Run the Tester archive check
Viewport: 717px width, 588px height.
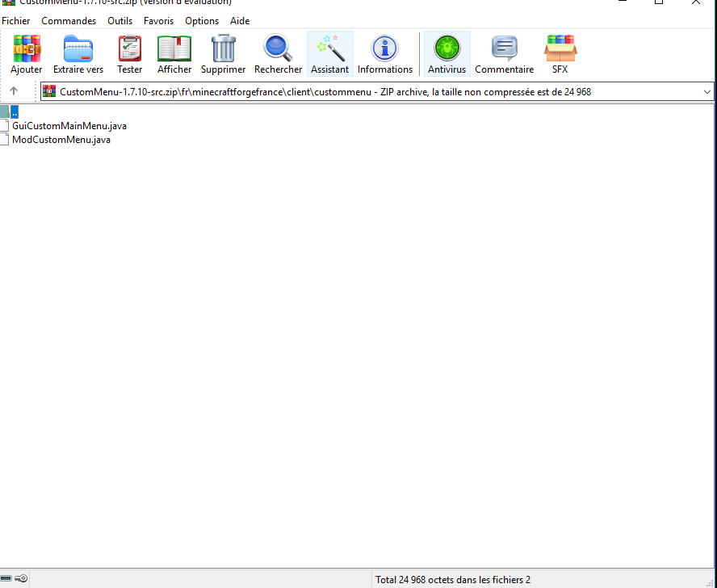coord(129,49)
